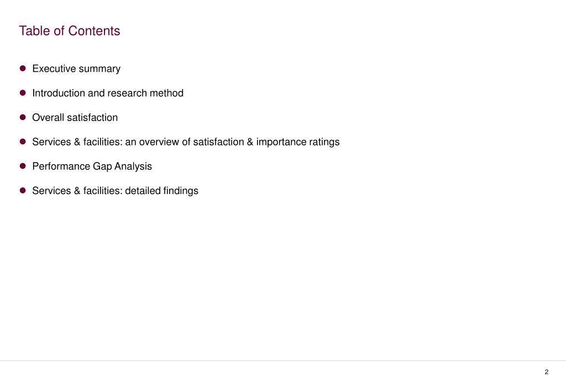Jump to the Services & facilities overview entry
This screenshot has height=392, width=566.
click(x=186, y=142)
